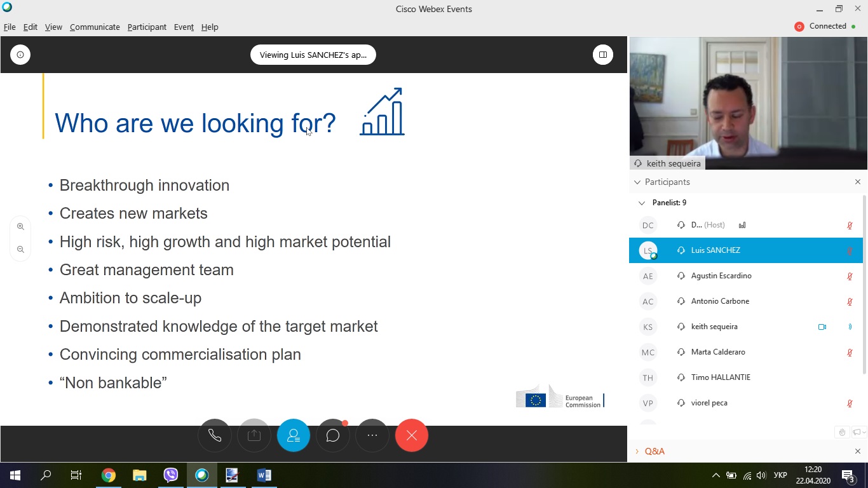
Task: Click the Connected status indicator
Action: click(825, 26)
